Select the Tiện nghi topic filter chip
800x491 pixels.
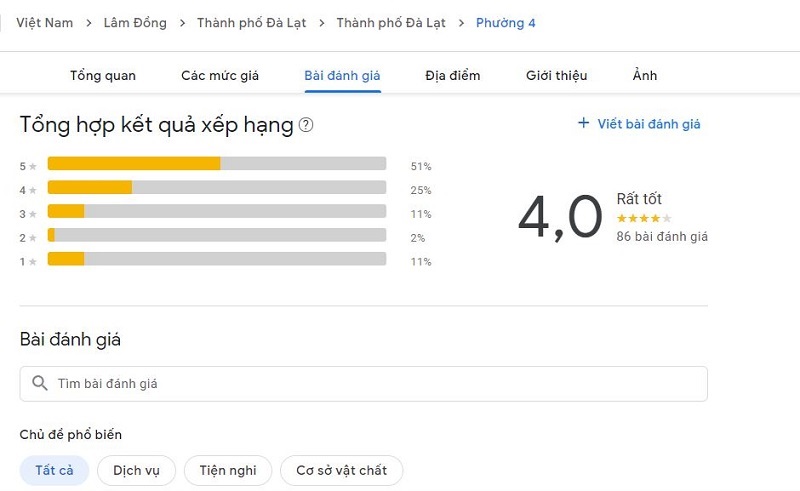tap(228, 470)
